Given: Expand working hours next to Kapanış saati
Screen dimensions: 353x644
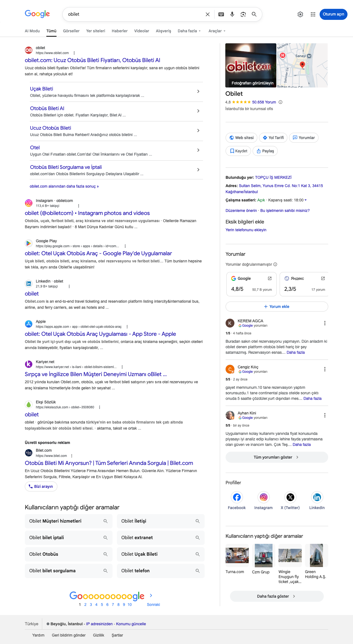Looking at the screenshot, I should tap(306, 200).
